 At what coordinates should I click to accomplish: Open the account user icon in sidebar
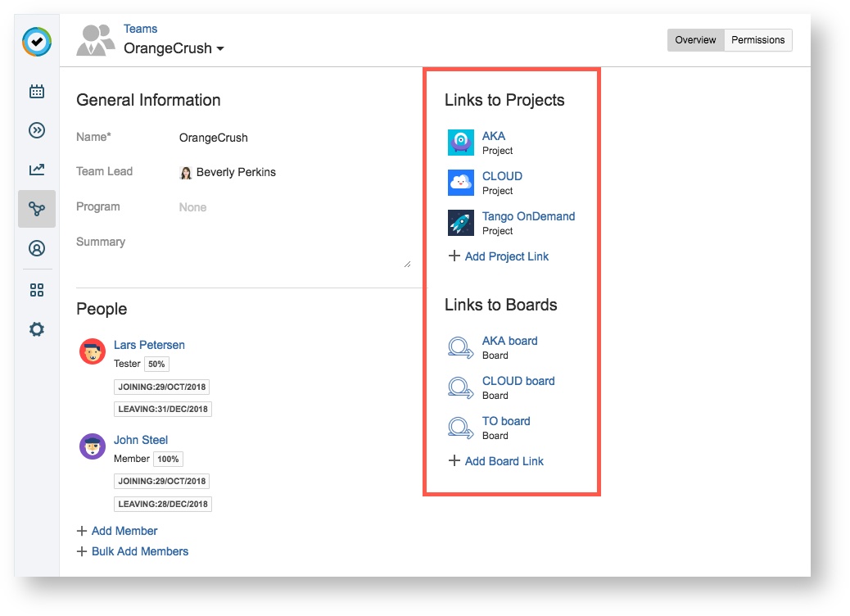coord(37,248)
